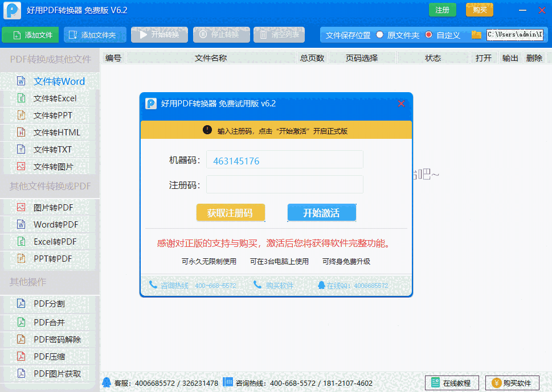The height and width of the screenshot is (392, 552).
Task: Click the phone icon next to 咨询热线 in dialog
Action: click(153, 285)
